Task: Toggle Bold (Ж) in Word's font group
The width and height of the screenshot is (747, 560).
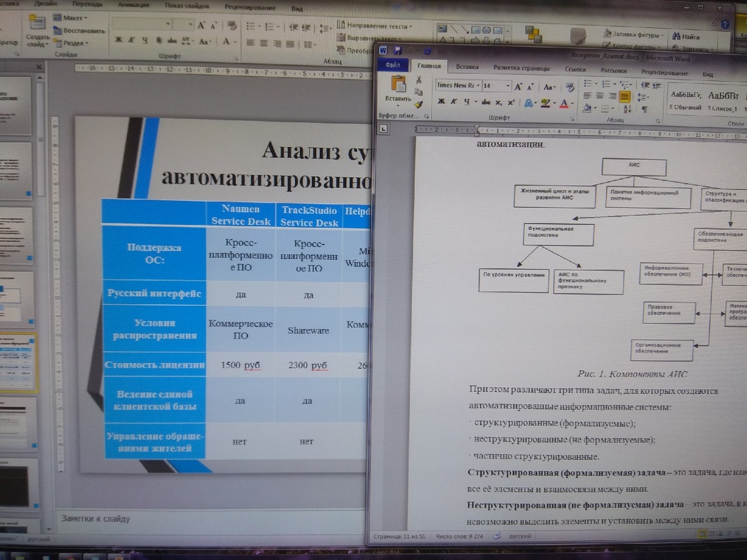Action: [x=441, y=101]
